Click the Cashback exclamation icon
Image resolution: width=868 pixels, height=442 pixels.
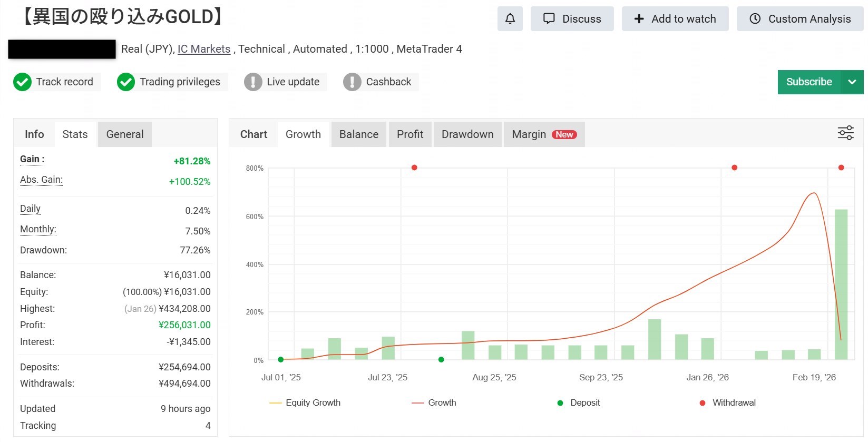[352, 82]
